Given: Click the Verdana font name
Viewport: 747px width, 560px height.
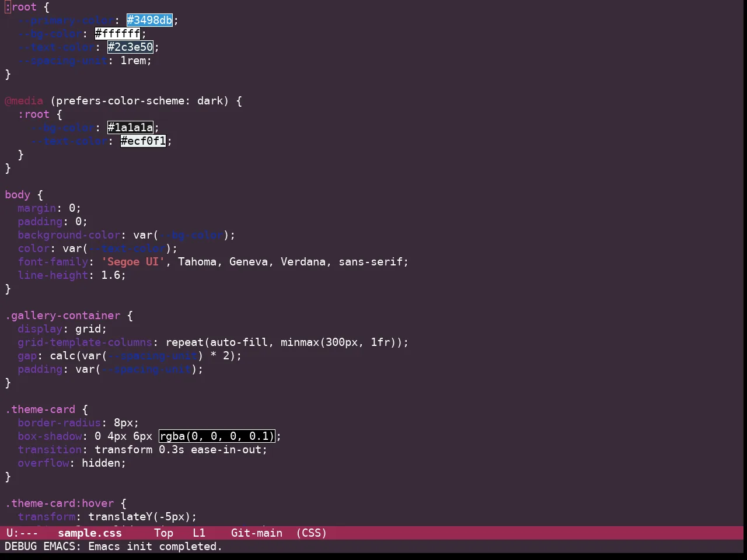Looking at the screenshot, I should (303, 262).
